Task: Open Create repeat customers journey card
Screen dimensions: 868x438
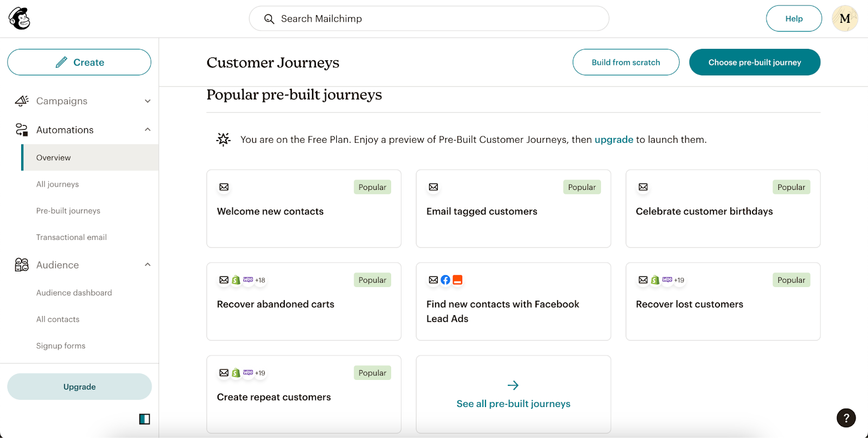Action: [x=304, y=395]
